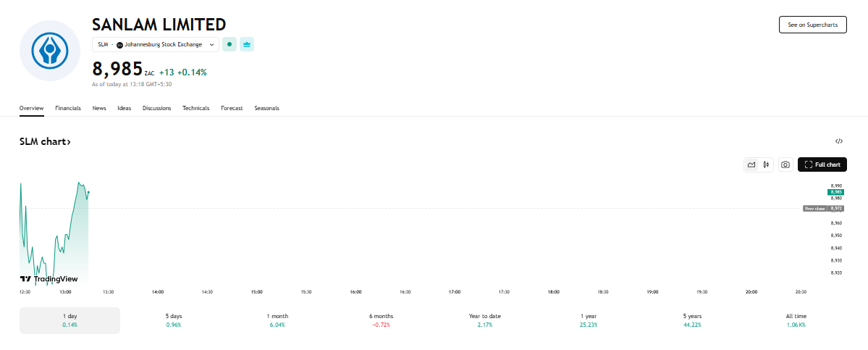Switch to the Technicals tab
This screenshot has height=350, width=868.
195,108
